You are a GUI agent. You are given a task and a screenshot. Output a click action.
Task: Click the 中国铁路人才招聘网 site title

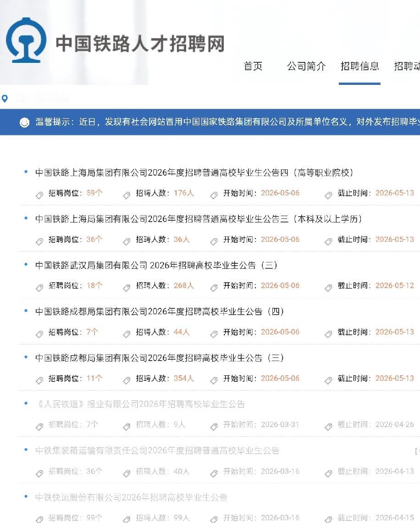pos(140,44)
